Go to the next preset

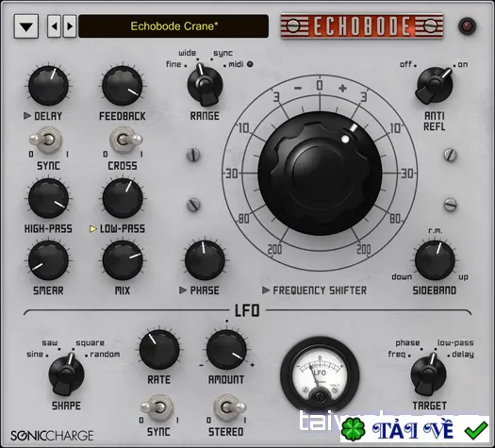click(x=70, y=26)
